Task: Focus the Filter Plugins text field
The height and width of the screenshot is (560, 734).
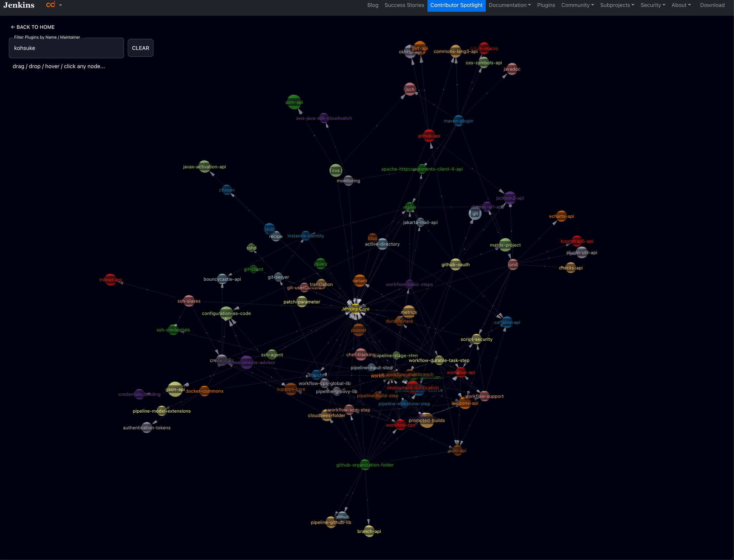Action: click(x=66, y=48)
